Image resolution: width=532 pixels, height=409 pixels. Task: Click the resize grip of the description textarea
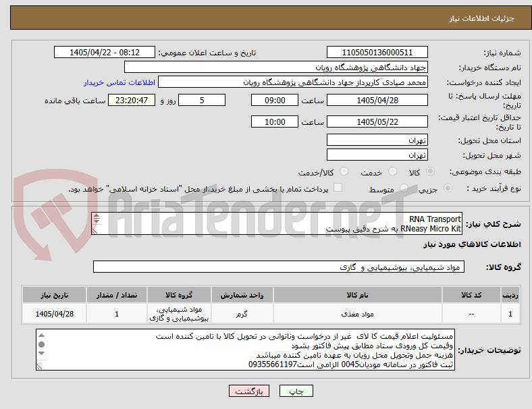95,231
